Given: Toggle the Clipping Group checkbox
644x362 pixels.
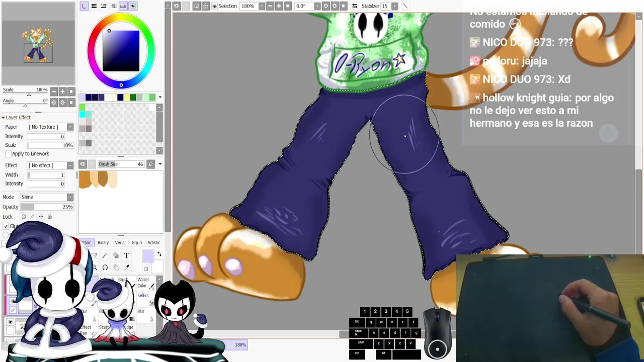Looking at the screenshot, I should [6, 226].
